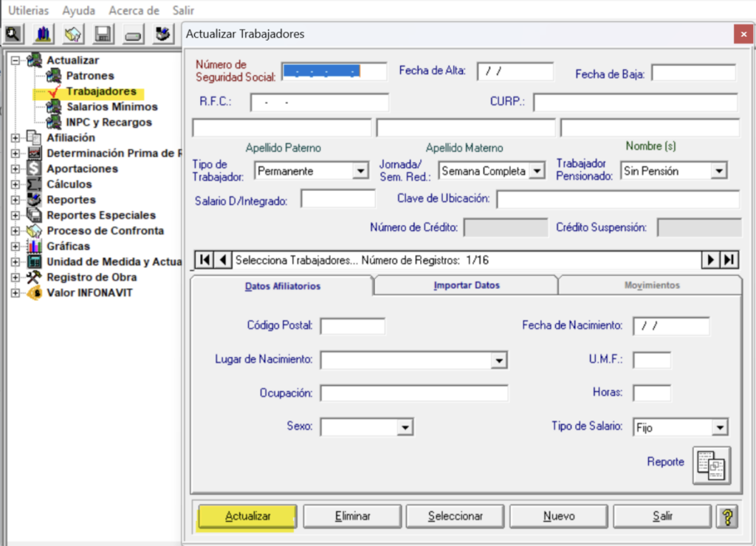The image size is (756, 546).
Task: Click the Aportaciones dollar sign icon
Action: [34, 168]
